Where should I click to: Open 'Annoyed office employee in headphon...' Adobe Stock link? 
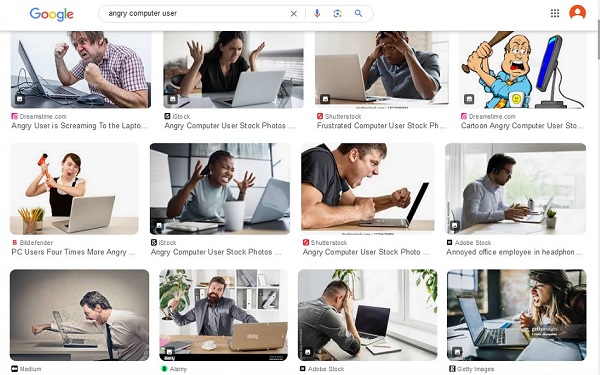pyautogui.click(x=514, y=252)
